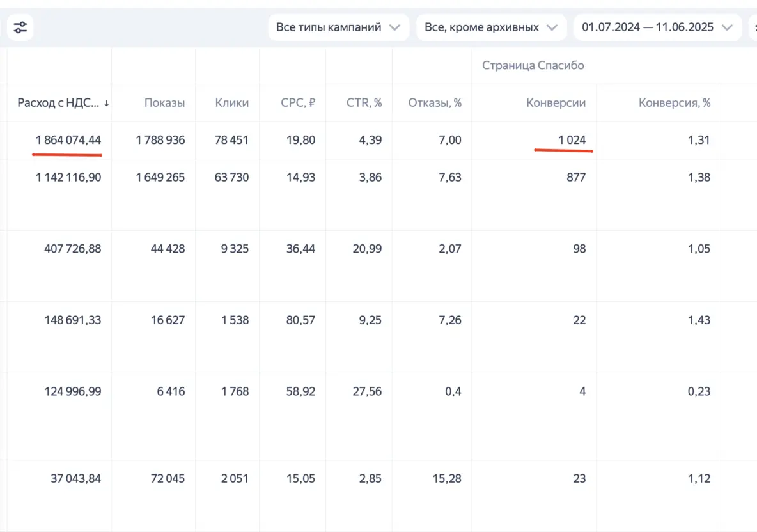Image resolution: width=757 pixels, height=532 pixels.
Task: Sort by the Клики column header
Action: (x=231, y=103)
